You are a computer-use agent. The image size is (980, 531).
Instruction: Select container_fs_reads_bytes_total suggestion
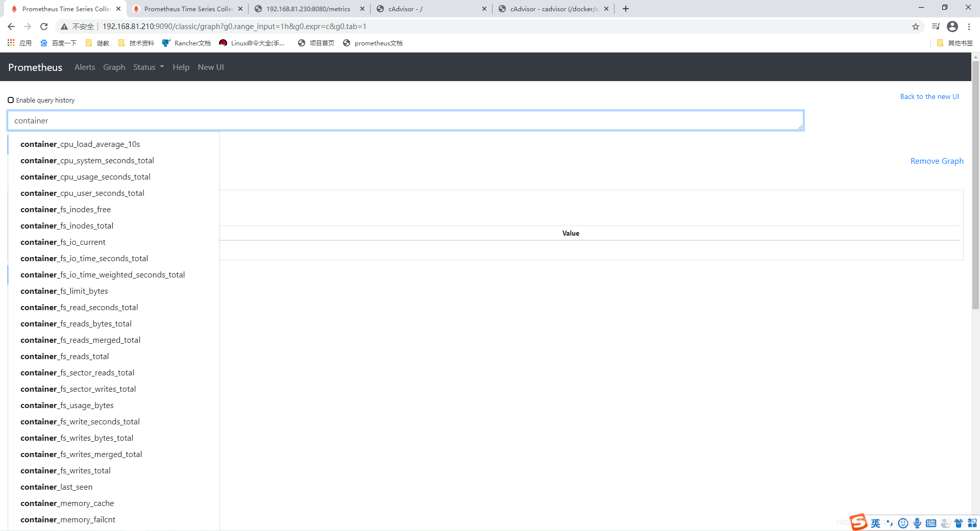pyautogui.click(x=114, y=323)
